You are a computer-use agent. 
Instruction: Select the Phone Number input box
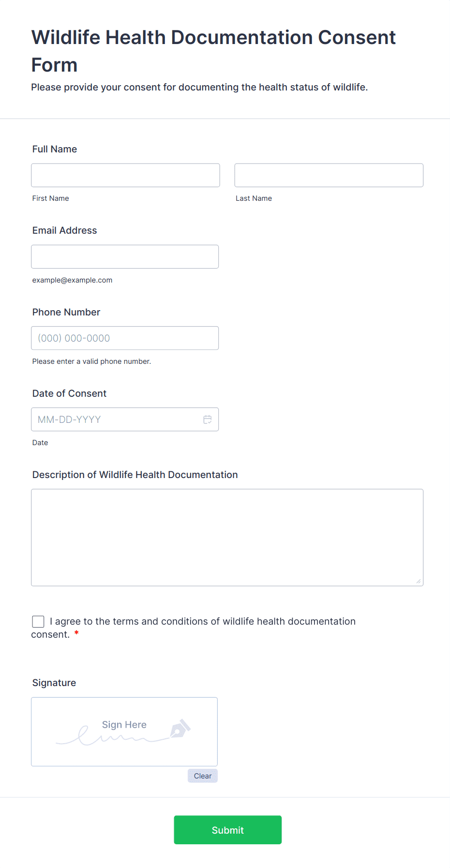[125, 338]
